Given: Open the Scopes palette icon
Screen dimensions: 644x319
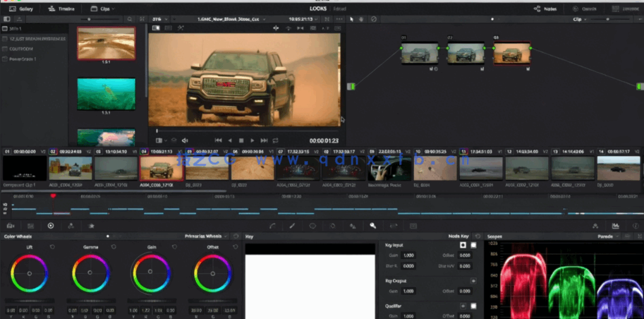Looking at the screenshot, I should point(615,226).
